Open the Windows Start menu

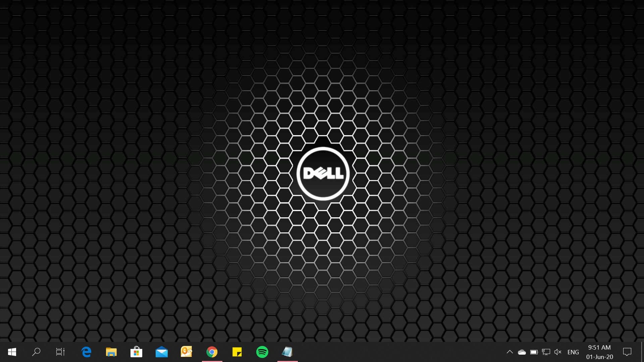(12, 352)
